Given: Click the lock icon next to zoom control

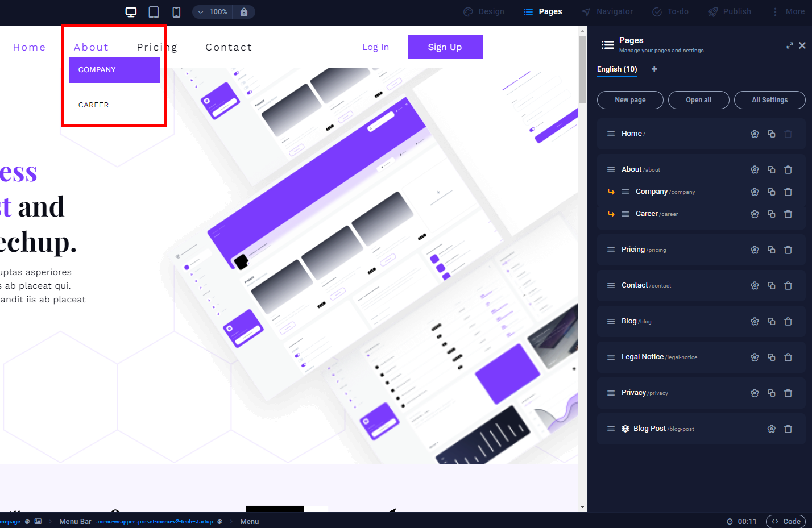Looking at the screenshot, I should pyautogui.click(x=244, y=11).
